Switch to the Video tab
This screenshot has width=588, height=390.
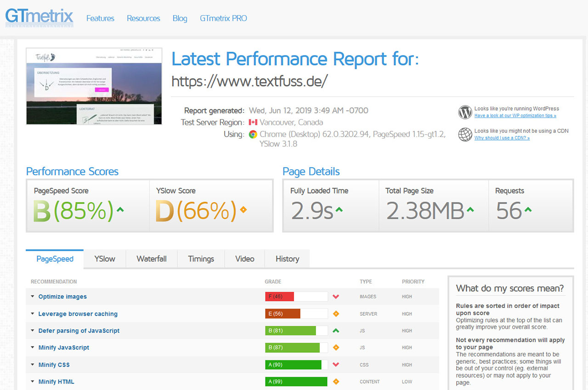pyautogui.click(x=245, y=259)
